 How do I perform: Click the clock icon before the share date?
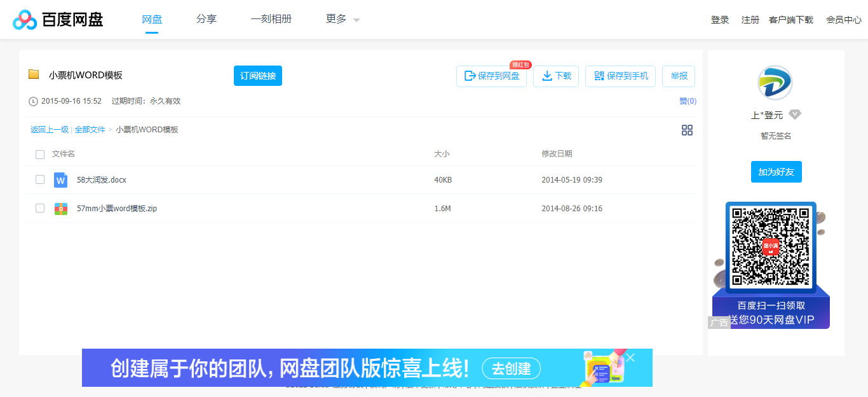[32, 101]
